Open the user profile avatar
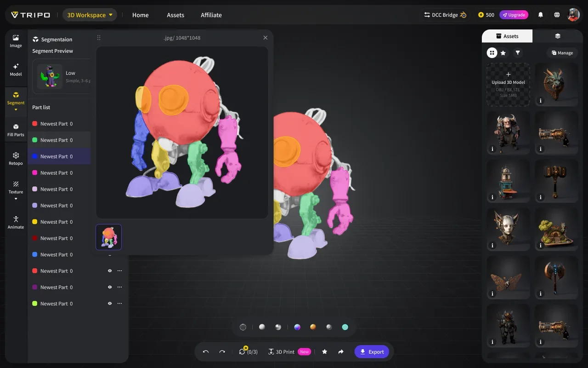The width and height of the screenshot is (588, 368). (x=573, y=15)
